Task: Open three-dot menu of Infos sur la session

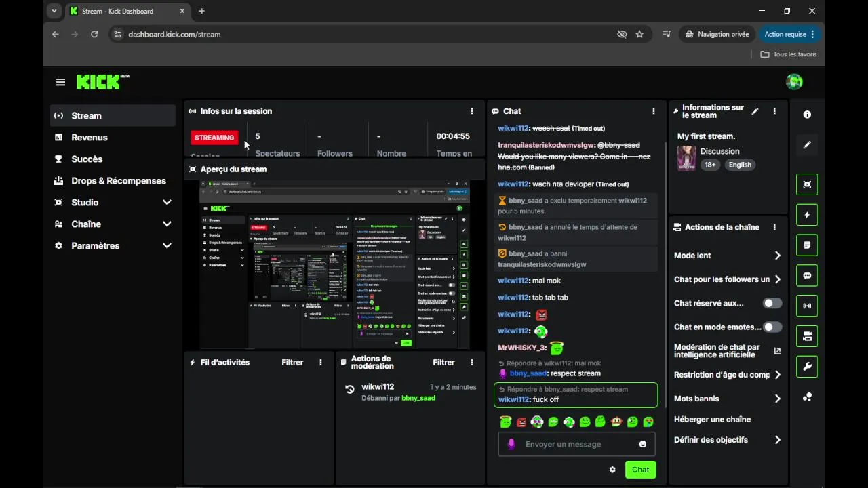Action: coord(472,111)
